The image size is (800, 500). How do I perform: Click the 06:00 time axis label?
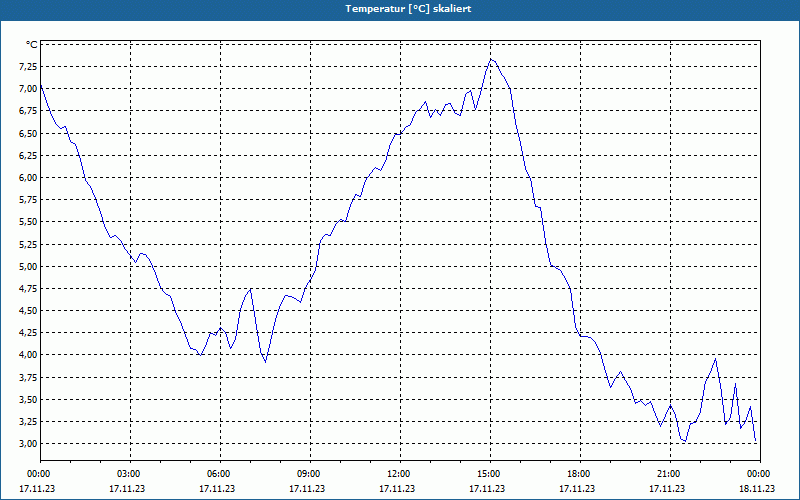coord(220,474)
